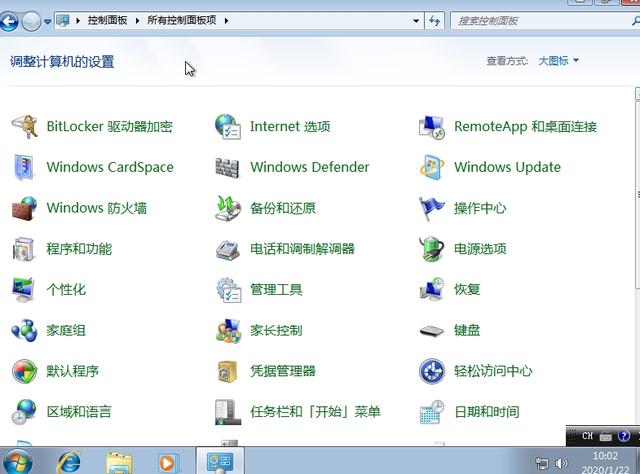
Task: Launch Windows Media Player from the taskbar
Action: tap(167, 463)
